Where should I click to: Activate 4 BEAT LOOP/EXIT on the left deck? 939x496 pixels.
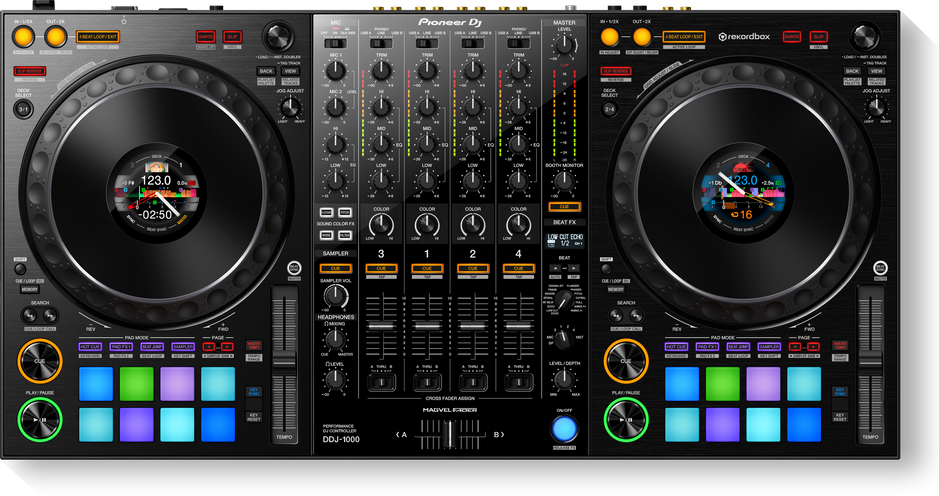(98, 37)
